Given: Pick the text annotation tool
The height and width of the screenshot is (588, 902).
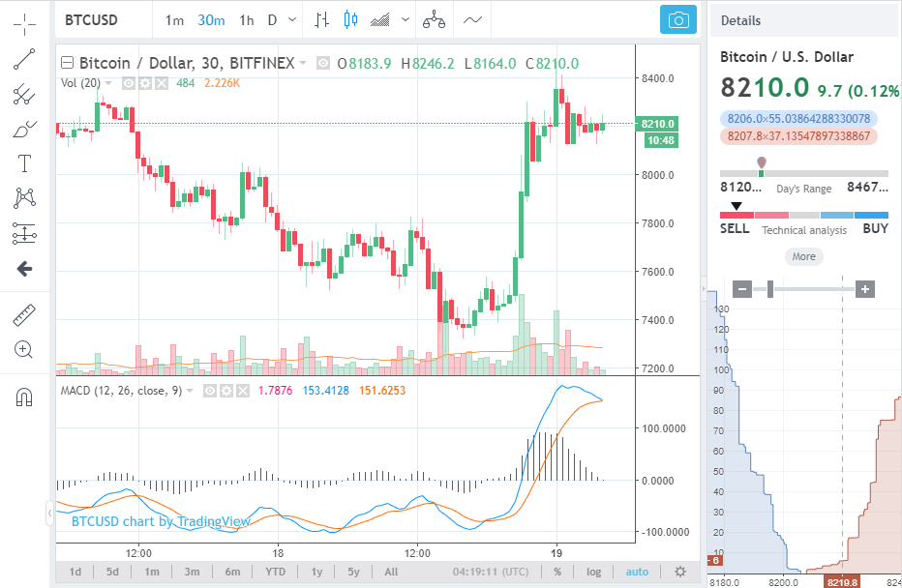Looking at the screenshot, I should (x=25, y=163).
